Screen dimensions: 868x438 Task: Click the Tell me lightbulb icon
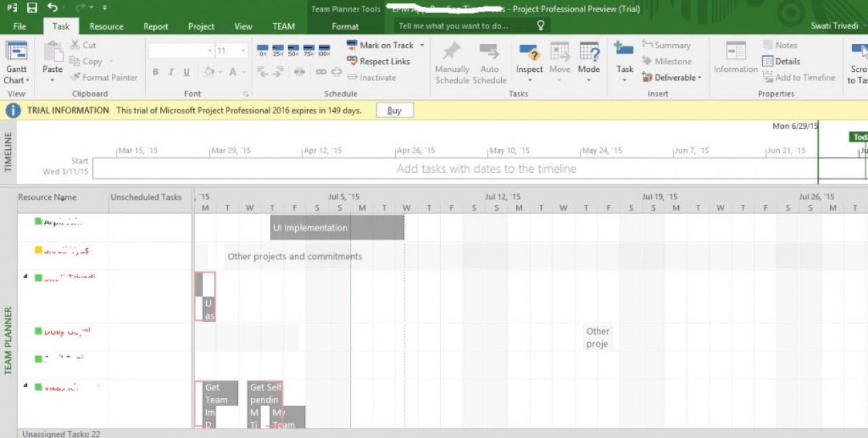(540, 26)
